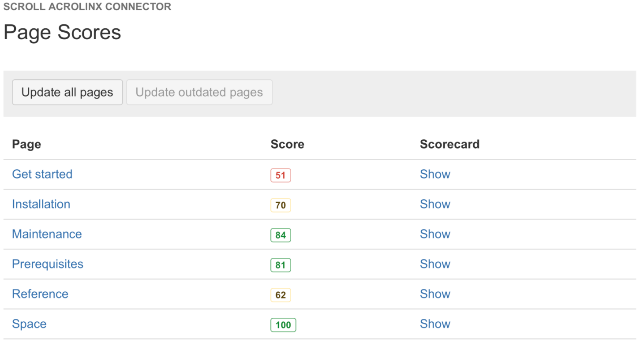The image size is (644, 343).
Task: Click the Page Scores heading
Action: tap(62, 33)
